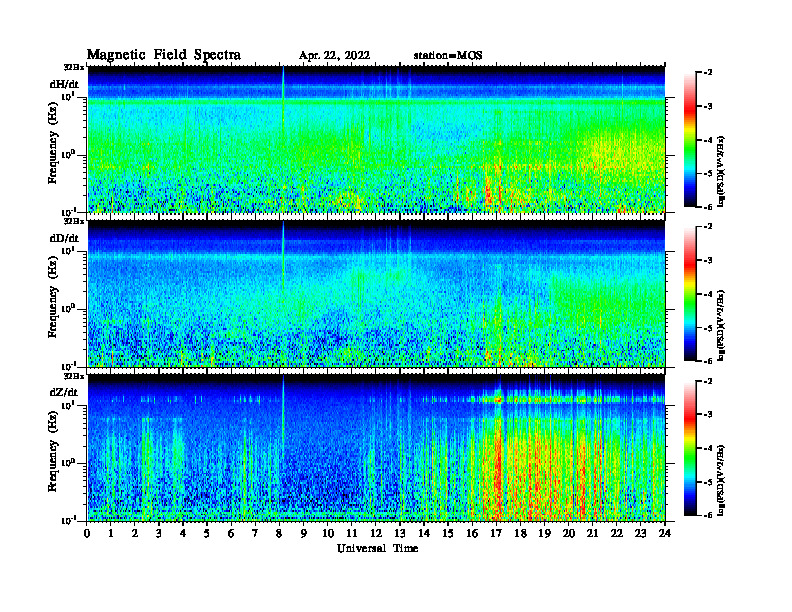Click the "-2" tick of the dZ/dt color bar
The width and height of the screenshot is (792, 612).
click(708, 381)
